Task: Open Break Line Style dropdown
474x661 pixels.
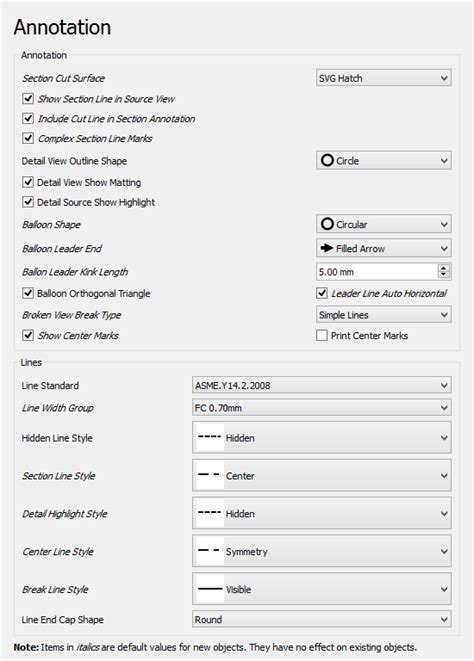Action: point(321,589)
